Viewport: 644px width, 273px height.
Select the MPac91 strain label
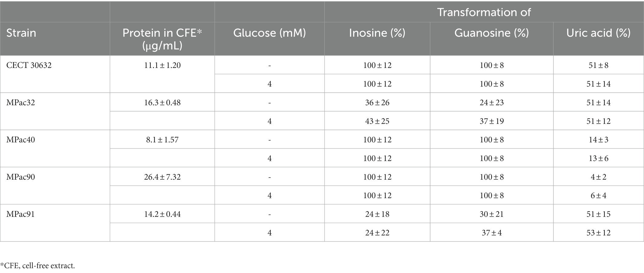(21, 214)
